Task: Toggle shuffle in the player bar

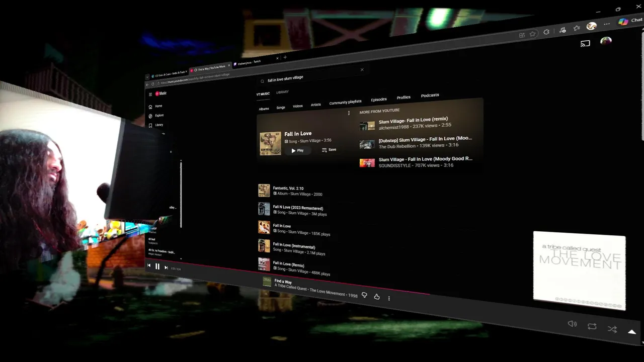Action: tap(612, 329)
